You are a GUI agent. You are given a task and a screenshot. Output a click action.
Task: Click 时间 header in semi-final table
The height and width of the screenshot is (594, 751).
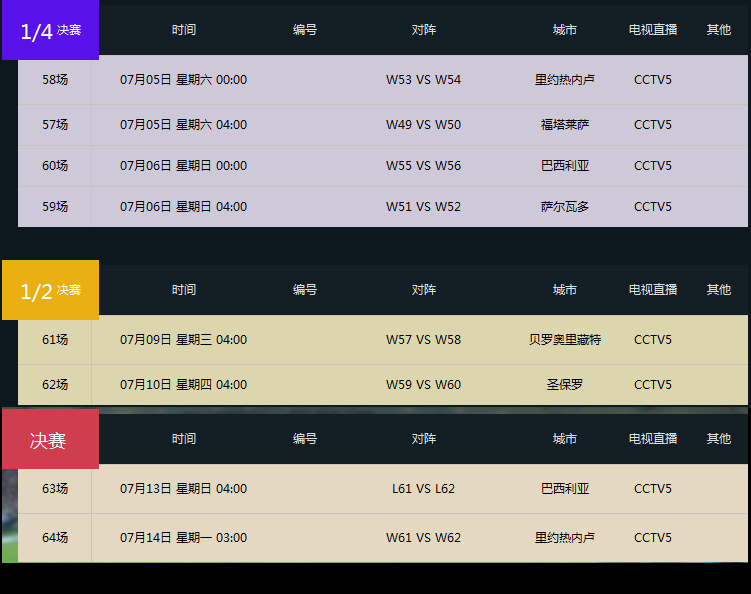coord(184,290)
